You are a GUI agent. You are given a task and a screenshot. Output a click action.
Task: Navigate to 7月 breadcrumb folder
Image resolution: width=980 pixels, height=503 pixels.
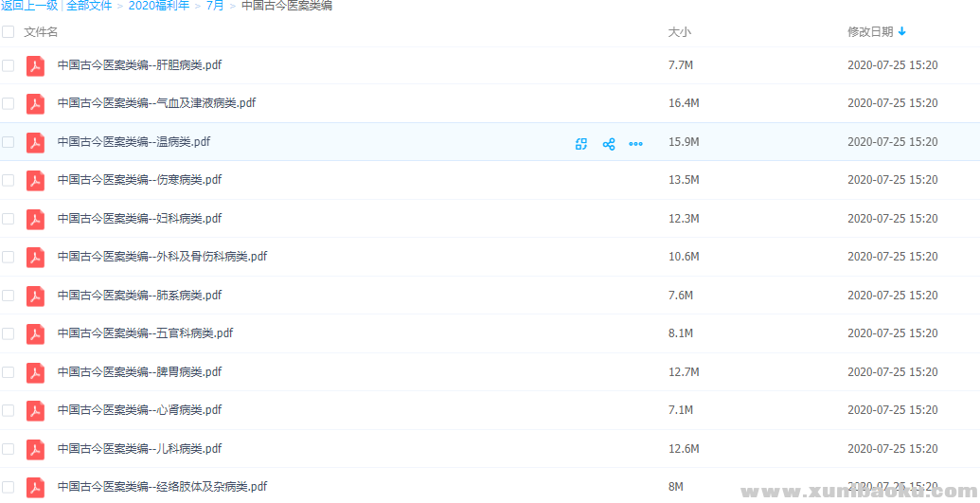click(215, 6)
